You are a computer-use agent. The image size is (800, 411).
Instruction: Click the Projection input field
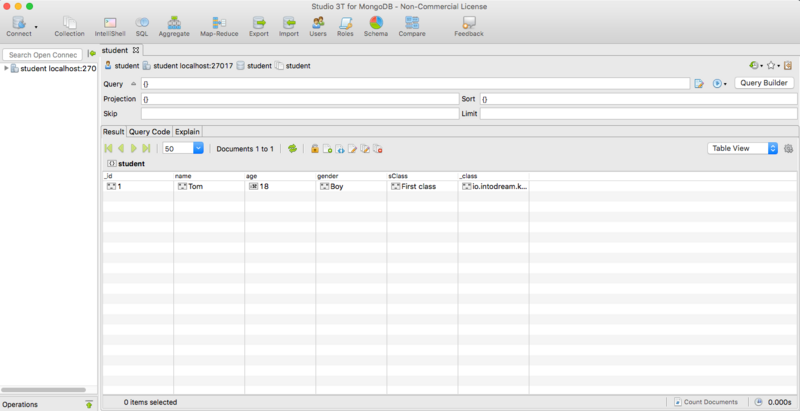[x=300, y=99]
